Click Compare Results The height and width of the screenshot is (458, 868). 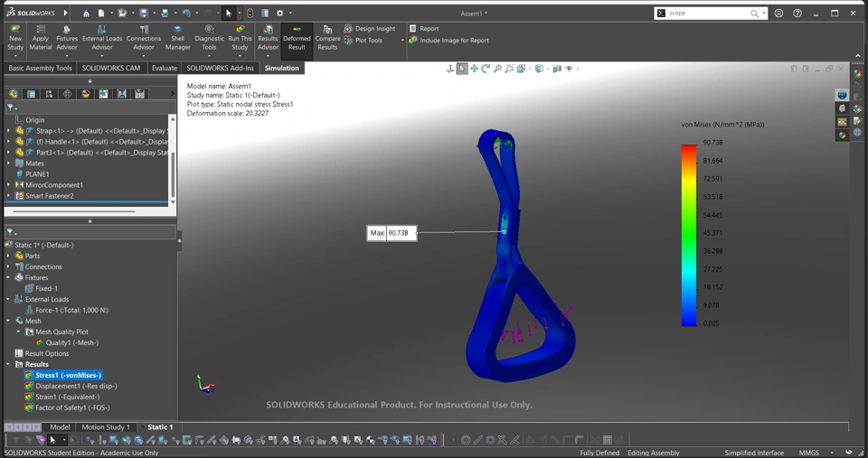pyautogui.click(x=327, y=38)
